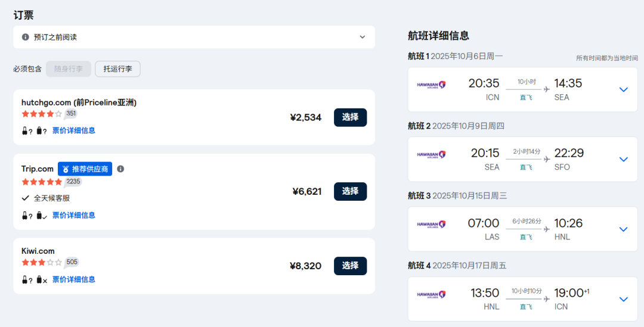Click the checkmark beside 全天候客服
This screenshot has height=327, width=644.
[26, 198]
